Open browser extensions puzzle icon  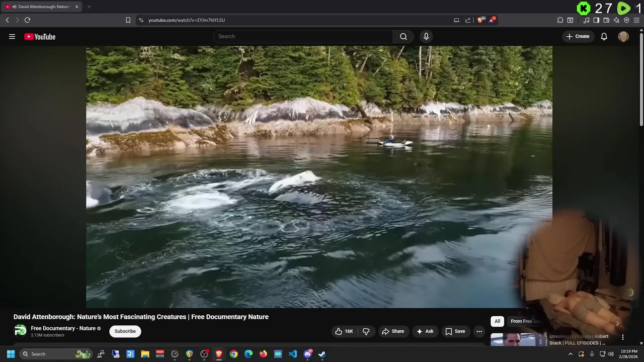(x=560, y=20)
